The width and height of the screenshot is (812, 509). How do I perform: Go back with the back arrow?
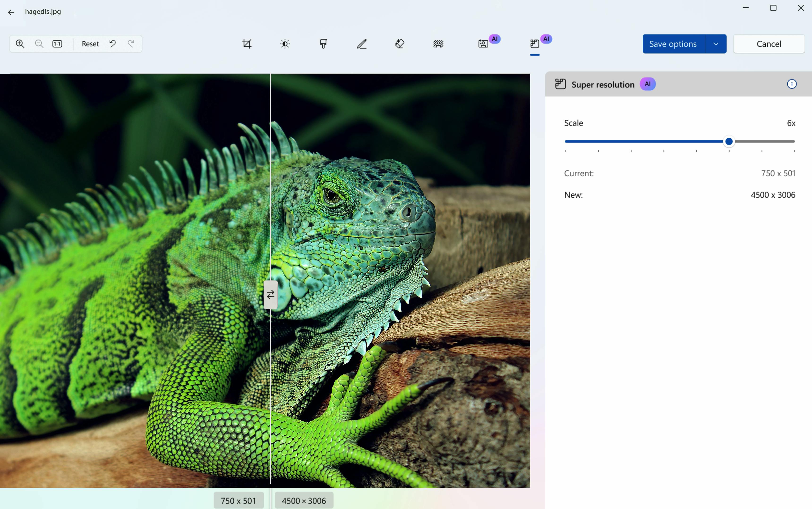(11, 13)
